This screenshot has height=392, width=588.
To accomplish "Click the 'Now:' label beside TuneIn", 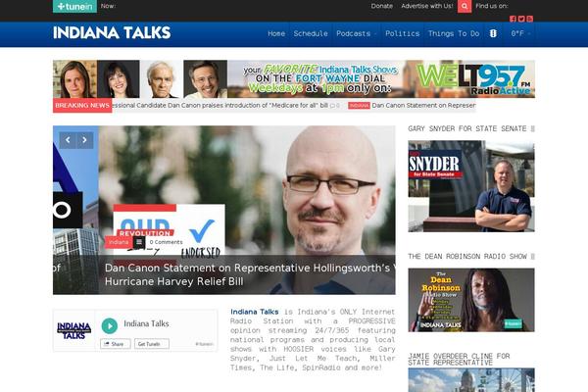I will pyautogui.click(x=108, y=6).
